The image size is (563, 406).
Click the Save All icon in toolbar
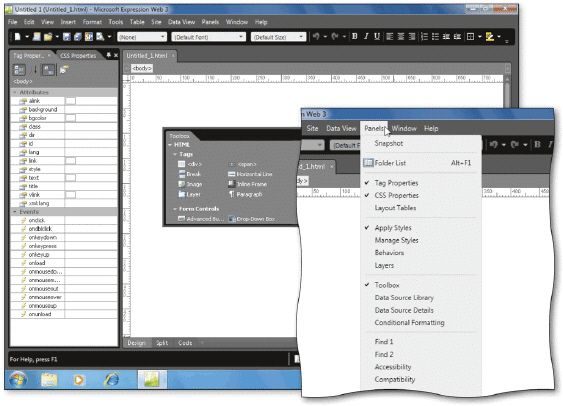point(78,37)
